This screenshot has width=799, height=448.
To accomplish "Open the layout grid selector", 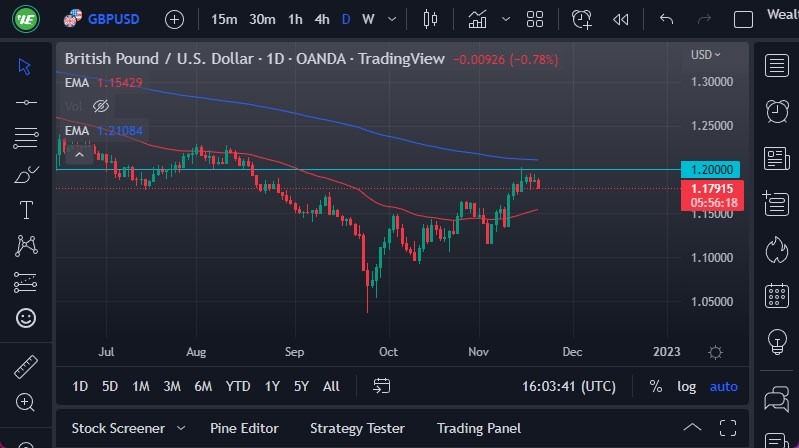I will 535,19.
